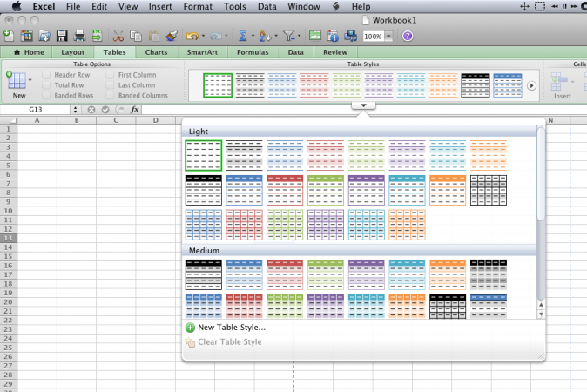The image size is (587, 392).
Task: Click the Redo arrow icon
Action: [x=216, y=36]
